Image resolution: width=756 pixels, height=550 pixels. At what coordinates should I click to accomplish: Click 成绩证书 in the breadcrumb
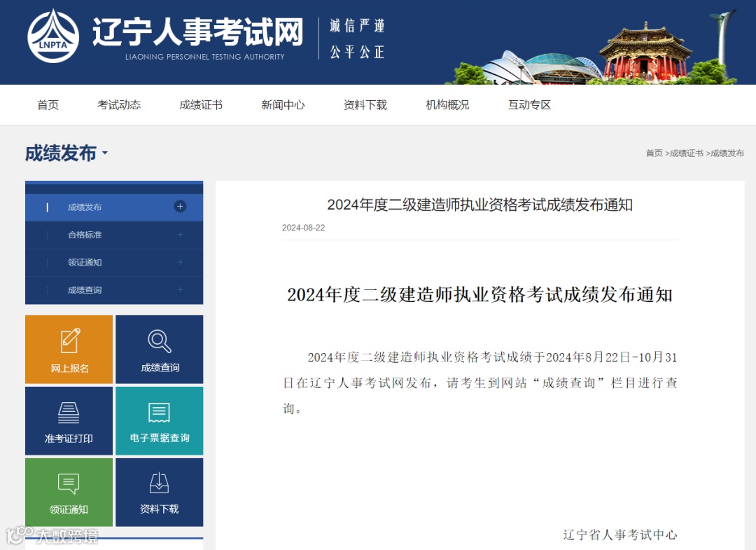686,153
